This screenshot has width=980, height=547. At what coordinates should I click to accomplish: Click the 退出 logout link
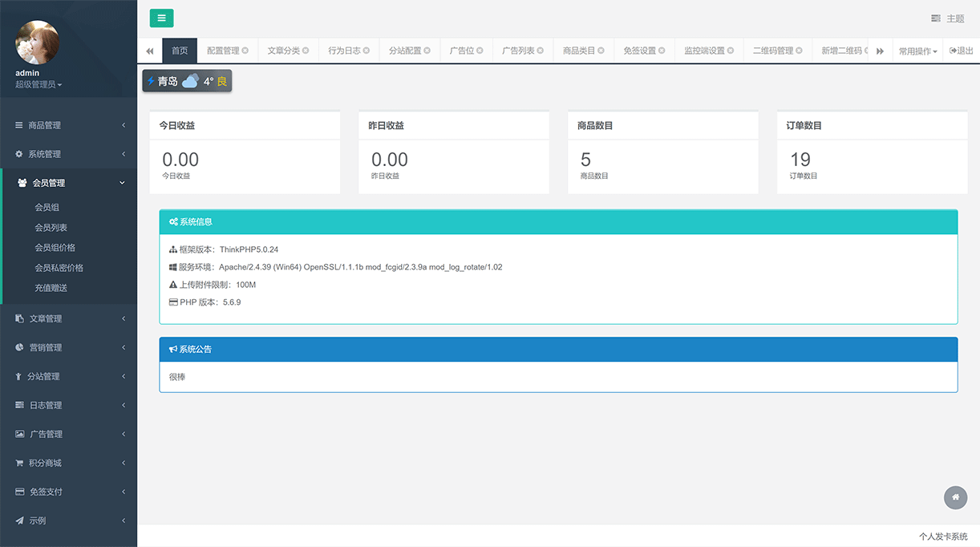click(x=961, y=51)
